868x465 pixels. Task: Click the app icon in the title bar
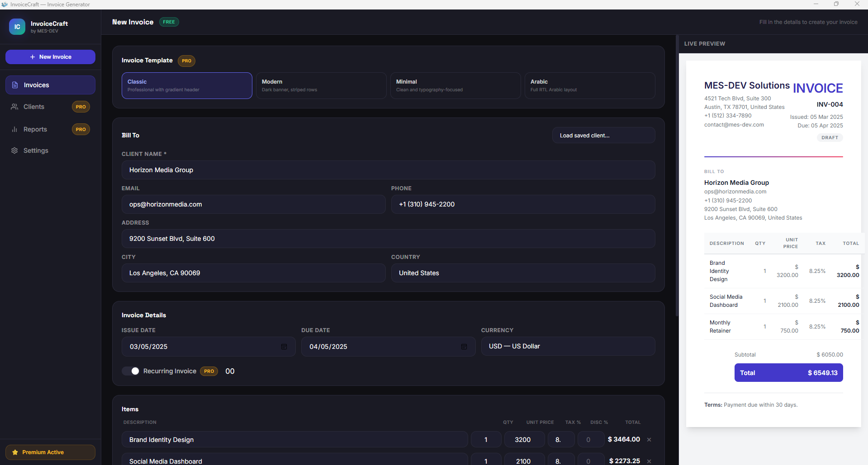[x=5, y=5]
